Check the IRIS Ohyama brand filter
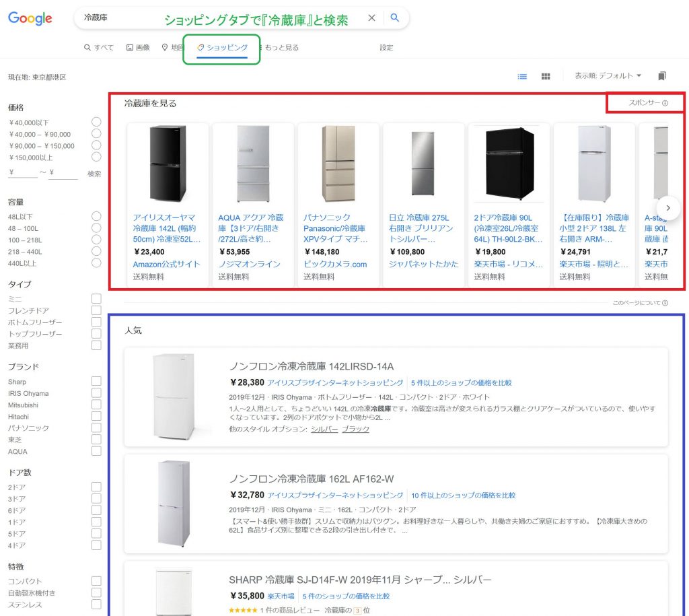This screenshot has width=689, height=616. click(96, 392)
